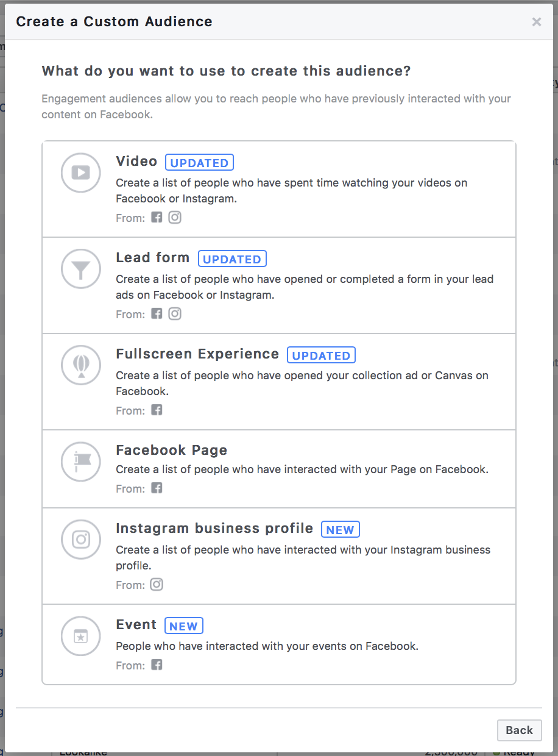This screenshot has height=756, width=558.
Task: Click the Facebook source icon under Fullscreen Experience
Action: pyautogui.click(x=157, y=410)
